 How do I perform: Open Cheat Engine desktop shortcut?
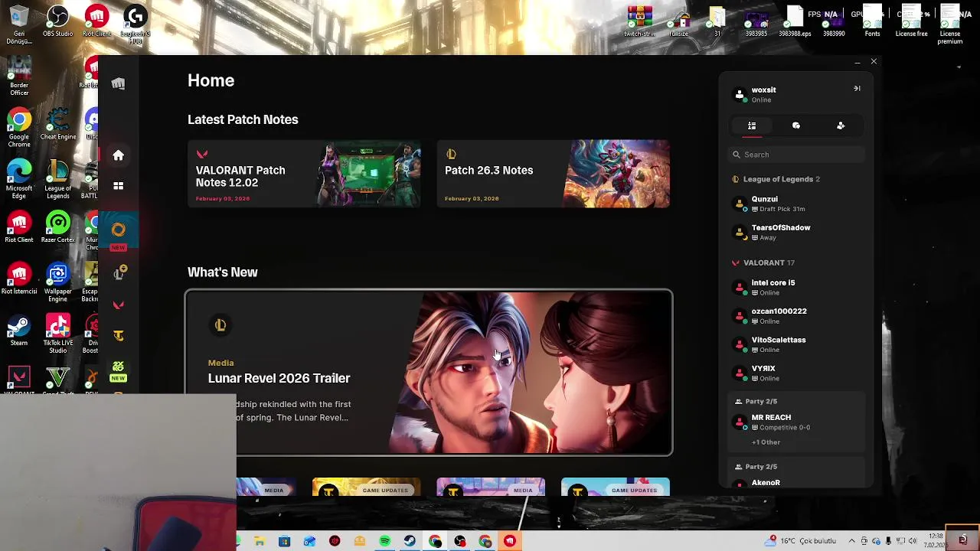(x=57, y=124)
